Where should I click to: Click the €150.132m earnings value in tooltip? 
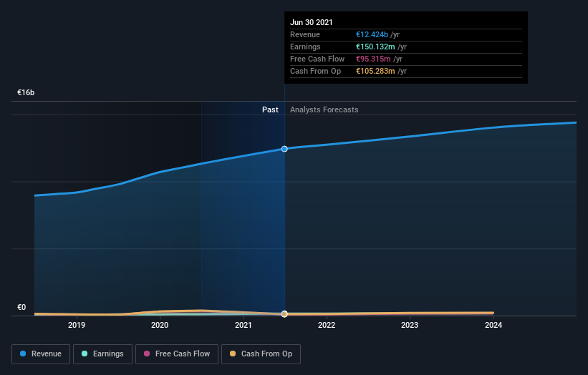click(375, 47)
